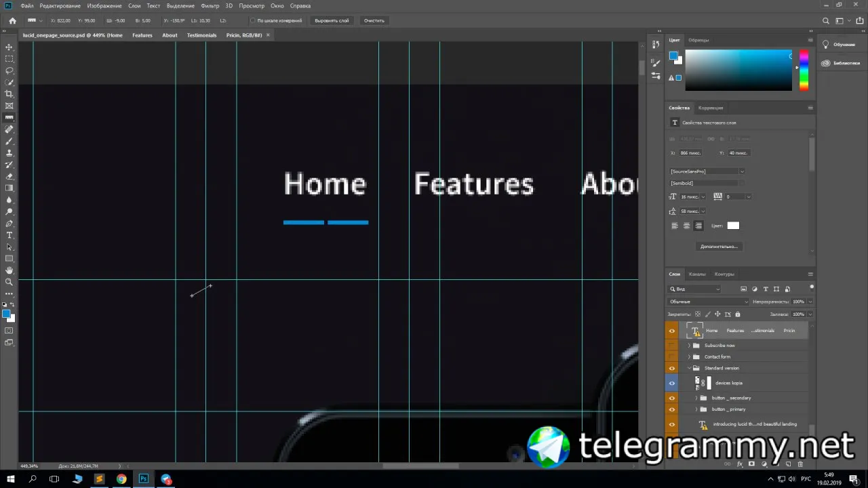The image size is (868, 488).
Task: Click the Home screen icon in options bar
Action: 12,20
